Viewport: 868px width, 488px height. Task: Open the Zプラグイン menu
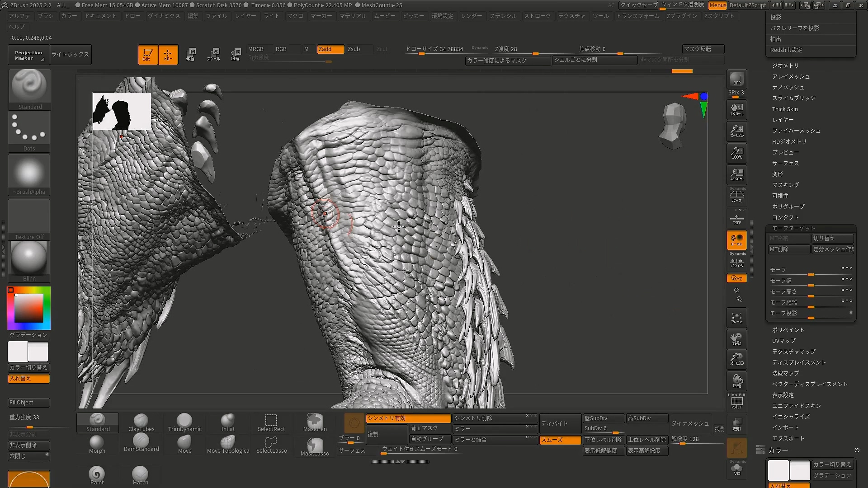682,16
